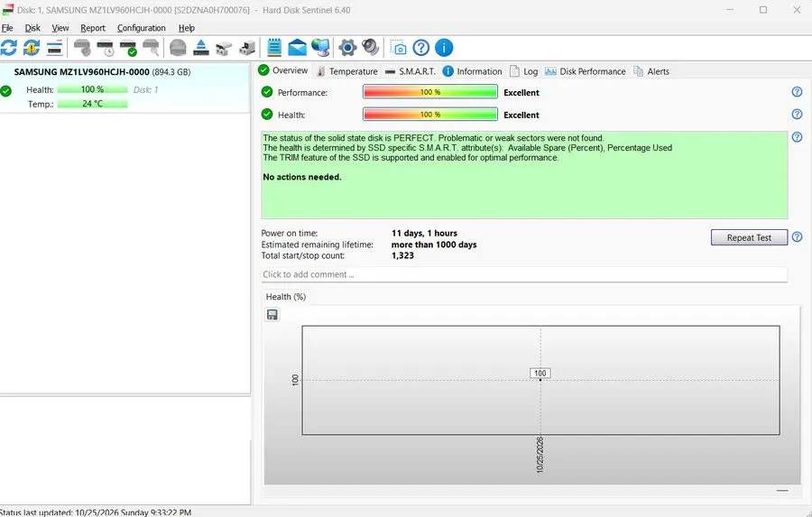Select the Overview tab
The height and width of the screenshot is (517, 812).
(x=284, y=70)
